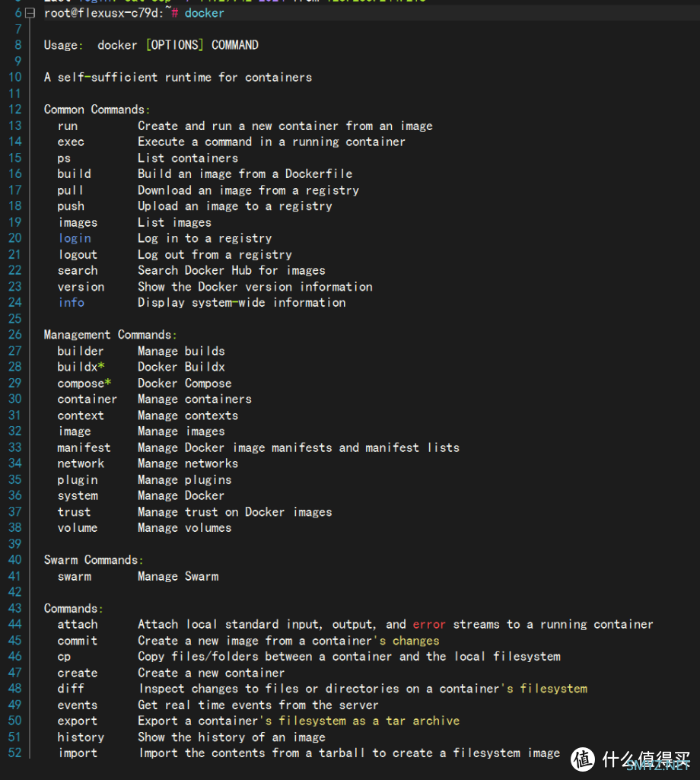Click the 'trust' command name
Screen dimensions: 700x780
pyautogui.click(x=74, y=512)
